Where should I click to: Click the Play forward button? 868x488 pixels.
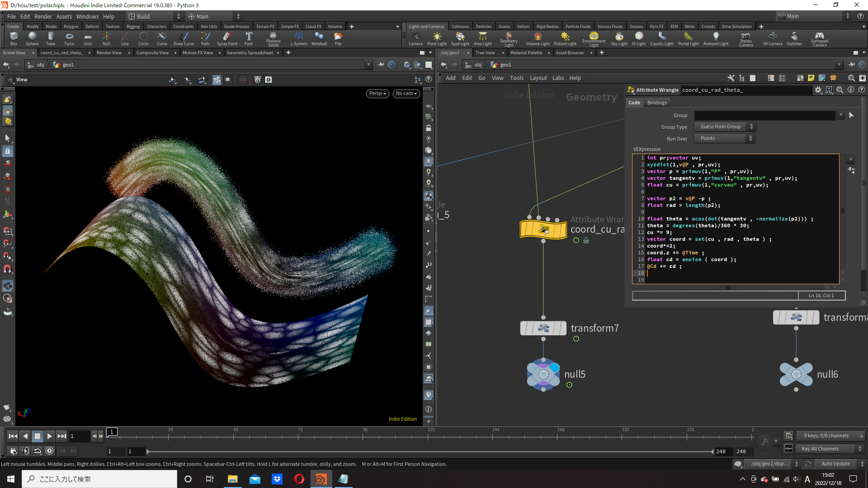coord(50,436)
